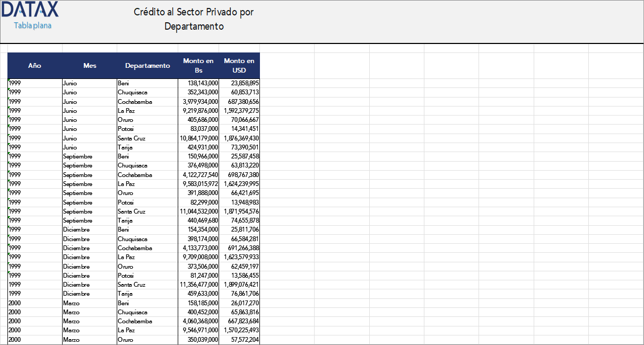Select the Monto en USD header
Image resolution: width=644 pixels, height=345 pixels.
[239, 66]
